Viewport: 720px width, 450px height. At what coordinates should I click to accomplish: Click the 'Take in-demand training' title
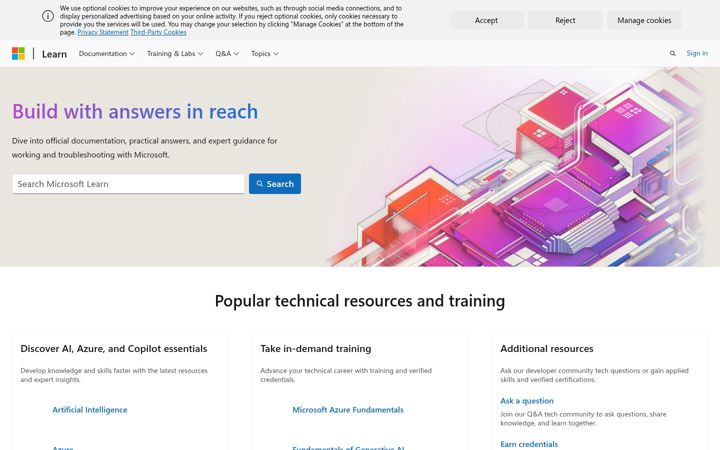tap(315, 349)
